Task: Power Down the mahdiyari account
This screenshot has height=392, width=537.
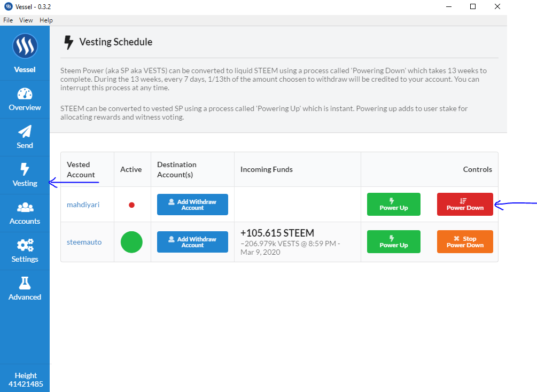Action: 465,205
